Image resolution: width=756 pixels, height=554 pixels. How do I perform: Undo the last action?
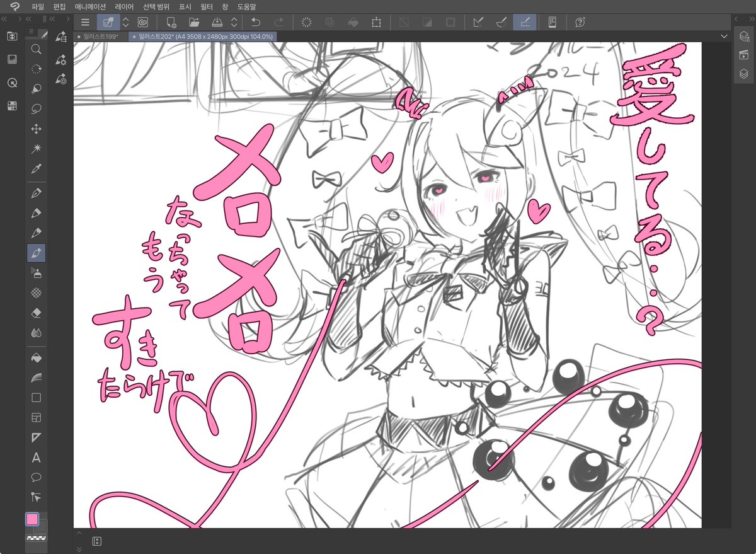click(x=256, y=22)
